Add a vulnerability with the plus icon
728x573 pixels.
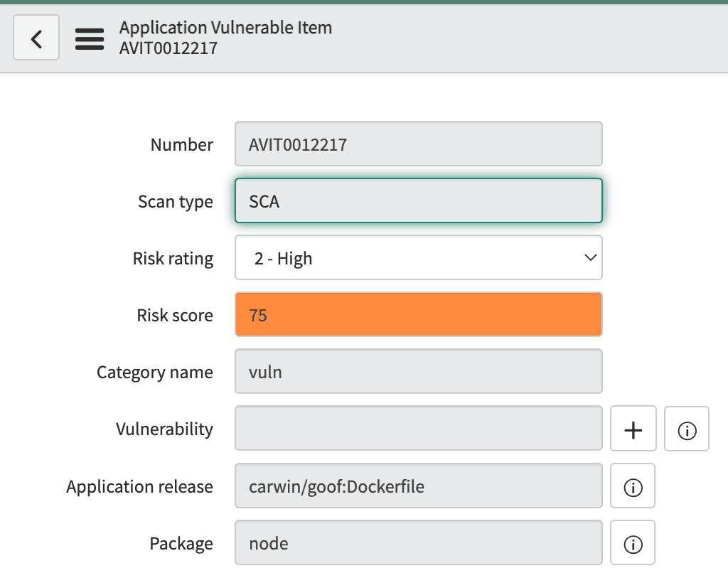pos(633,429)
